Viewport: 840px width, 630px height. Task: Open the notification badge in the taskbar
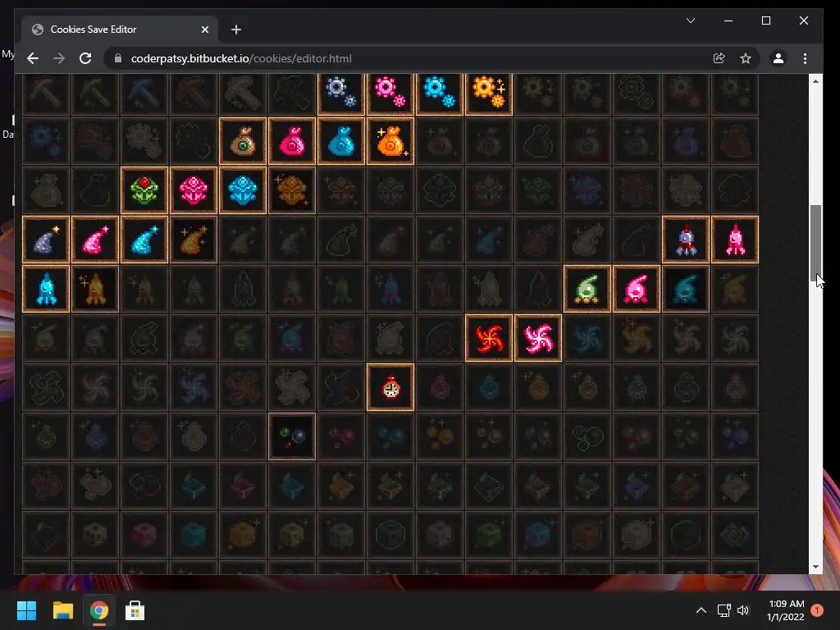(816, 610)
